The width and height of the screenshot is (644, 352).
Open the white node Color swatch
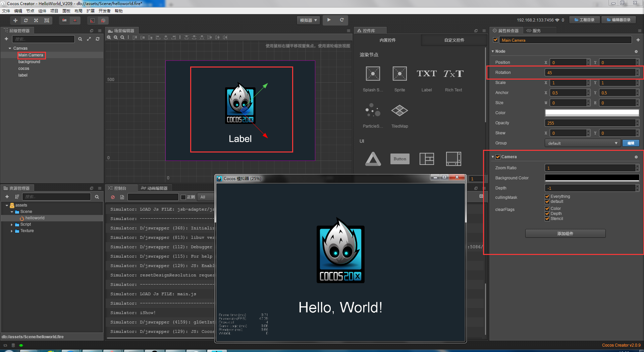tap(592, 113)
